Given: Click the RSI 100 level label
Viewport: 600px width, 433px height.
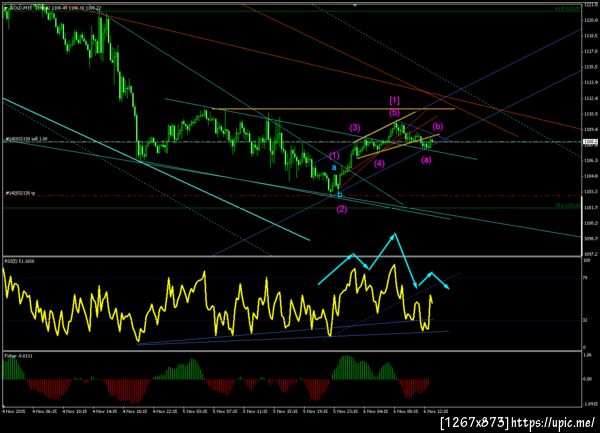Looking at the screenshot, I should 586,260.
